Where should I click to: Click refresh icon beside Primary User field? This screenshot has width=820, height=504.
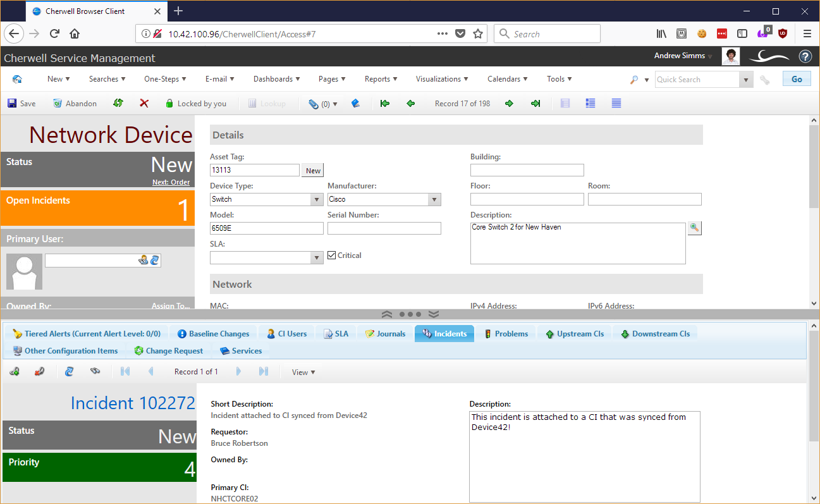coord(155,260)
